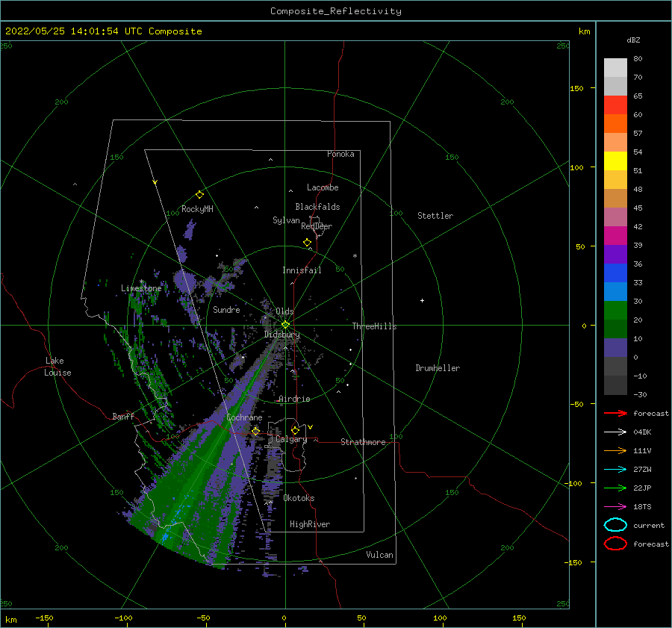Click the cyan 27ZW arrow icon

[x=615, y=470]
